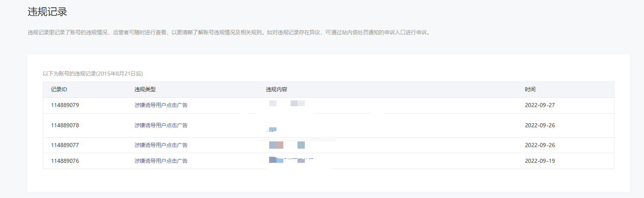Click the 违规类型 column header
The image size is (644, 198).
pyautogui.click(x=145, y=89)
